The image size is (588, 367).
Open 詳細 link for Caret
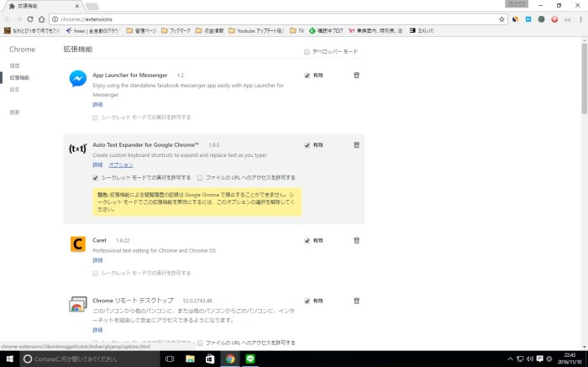[x=97, y=260]
